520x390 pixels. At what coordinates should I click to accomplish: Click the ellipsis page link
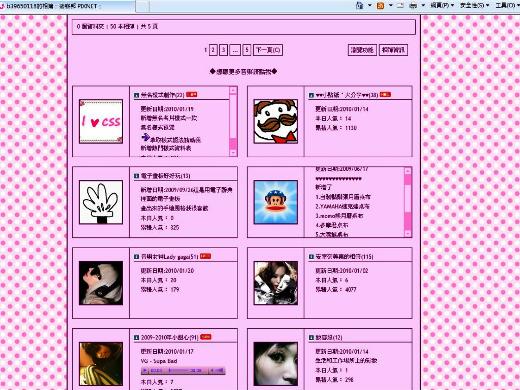[x=235, y=50]
